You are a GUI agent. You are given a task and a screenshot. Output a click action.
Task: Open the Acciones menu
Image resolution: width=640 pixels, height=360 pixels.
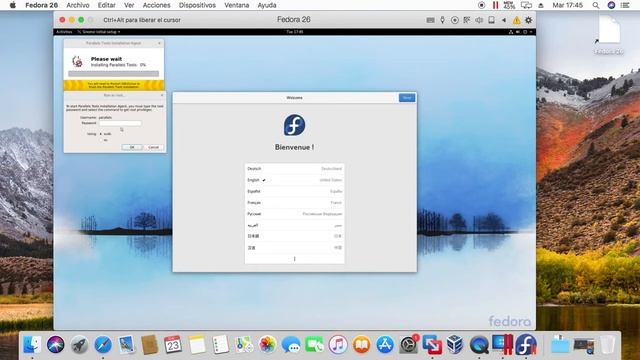[156, 5]
